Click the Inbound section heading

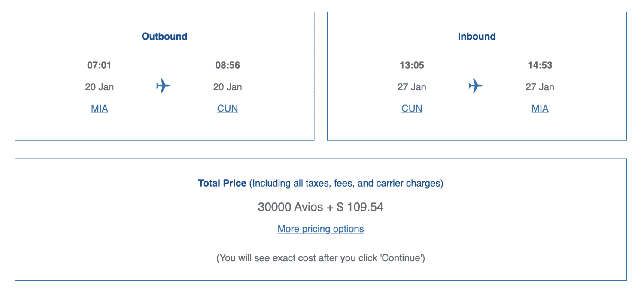(477, 37)
